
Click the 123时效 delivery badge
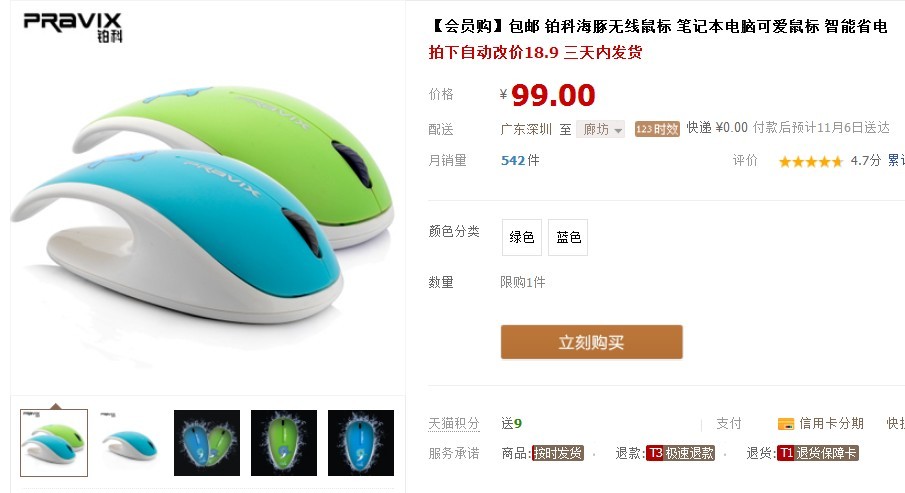[x=657, y=129]
